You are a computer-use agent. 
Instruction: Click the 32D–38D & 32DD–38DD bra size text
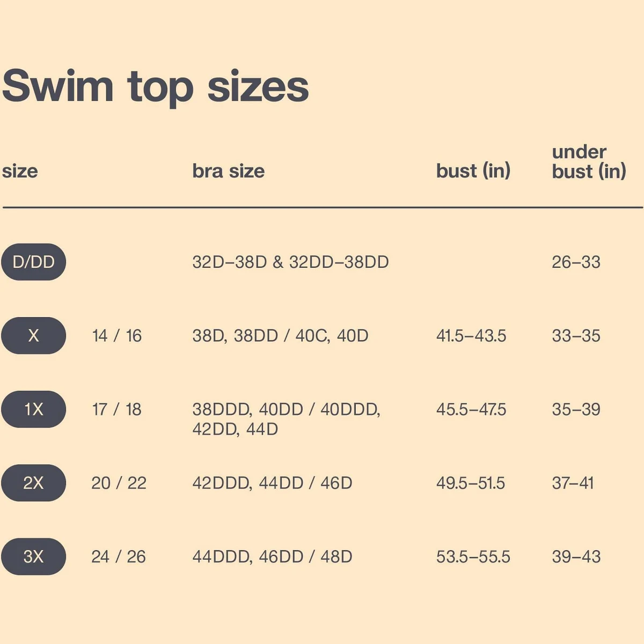290,262
